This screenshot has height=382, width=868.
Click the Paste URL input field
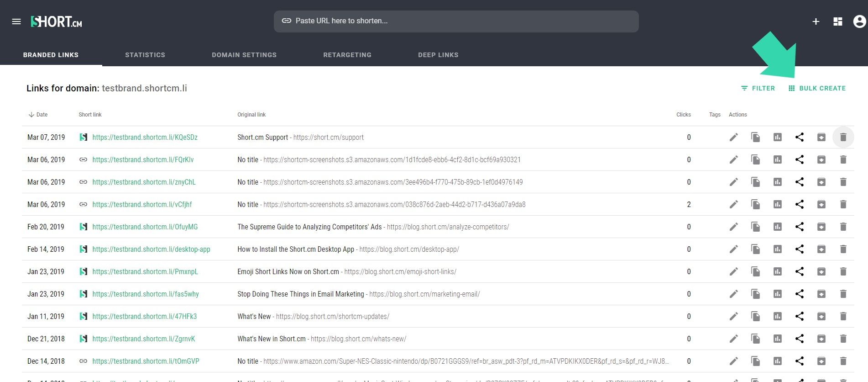tap(456, 21)
